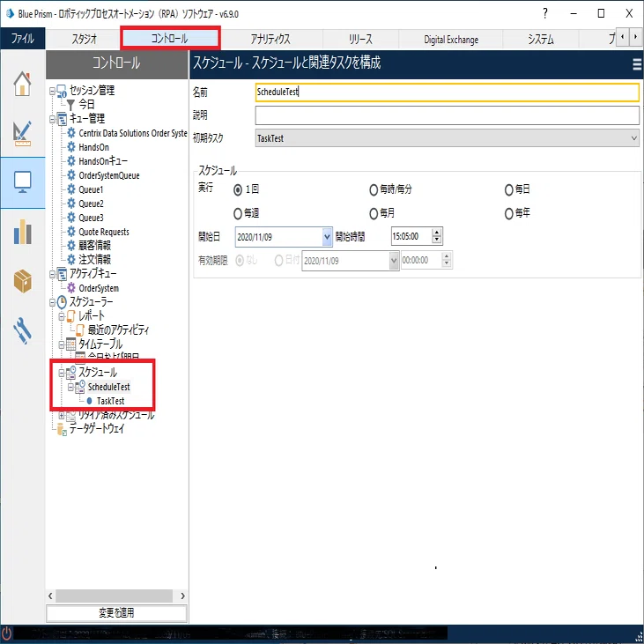Click the gear icon beside Queue1
Viewport: 644px width, 644px height.
[x=71, y=189]
